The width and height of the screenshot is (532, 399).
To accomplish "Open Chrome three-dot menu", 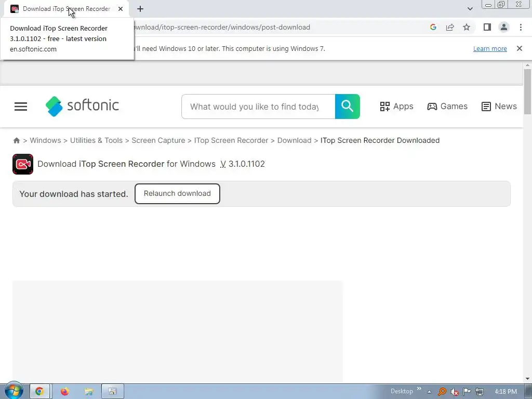I will [x=521, y=27].
